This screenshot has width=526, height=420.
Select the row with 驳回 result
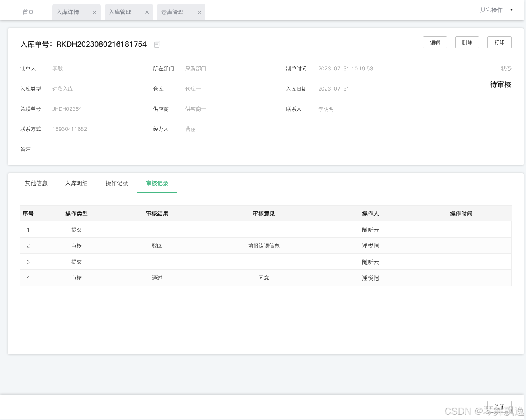tap(157, 246)
